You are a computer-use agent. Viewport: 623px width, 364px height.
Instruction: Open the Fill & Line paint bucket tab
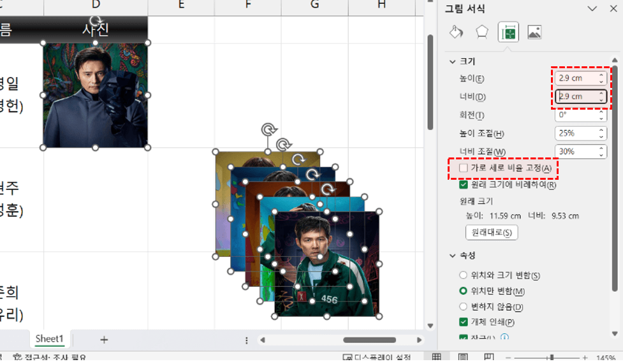(457, 33)
